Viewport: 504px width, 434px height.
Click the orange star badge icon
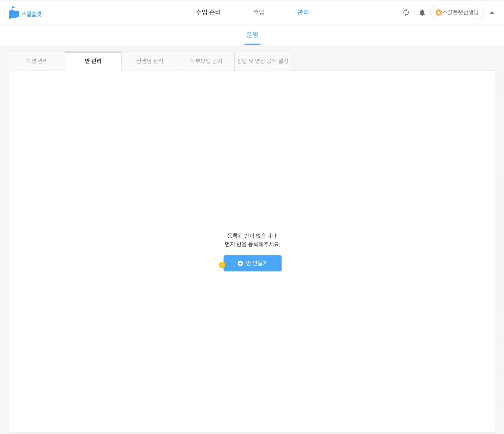438,13
